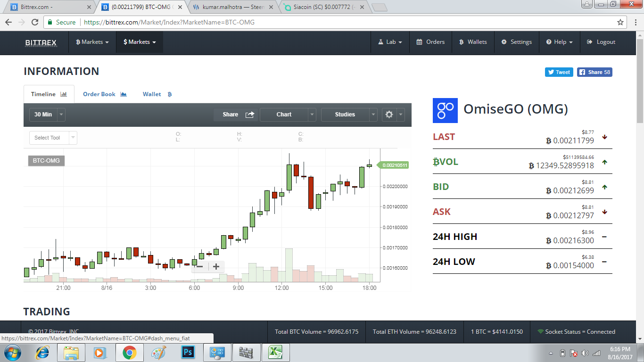Open the Chart type dropdown

(x=288, y=115)
